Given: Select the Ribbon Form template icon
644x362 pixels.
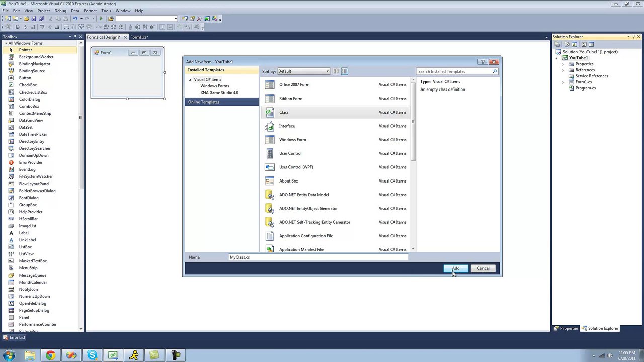Looking at the screenshot, I should [270, 99].
